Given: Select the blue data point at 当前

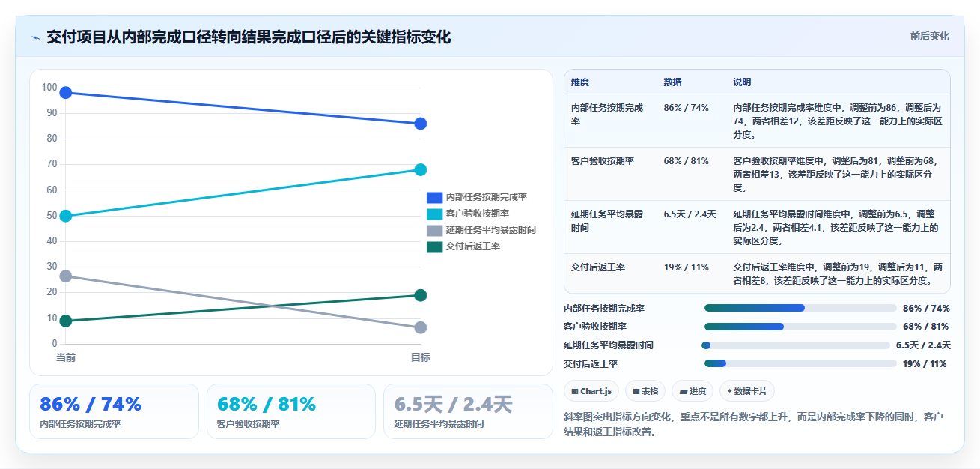Looking at the screenshot, I should click(x=66, y=93).
